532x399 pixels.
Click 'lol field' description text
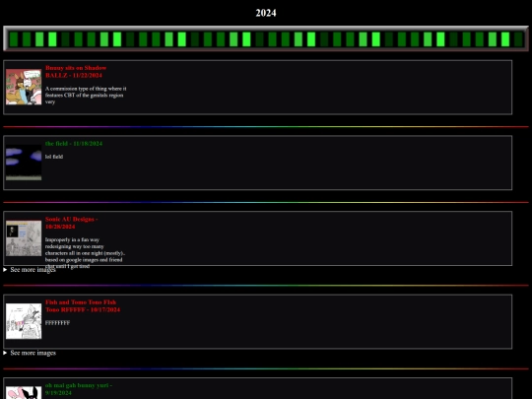(x=54, y=157)
